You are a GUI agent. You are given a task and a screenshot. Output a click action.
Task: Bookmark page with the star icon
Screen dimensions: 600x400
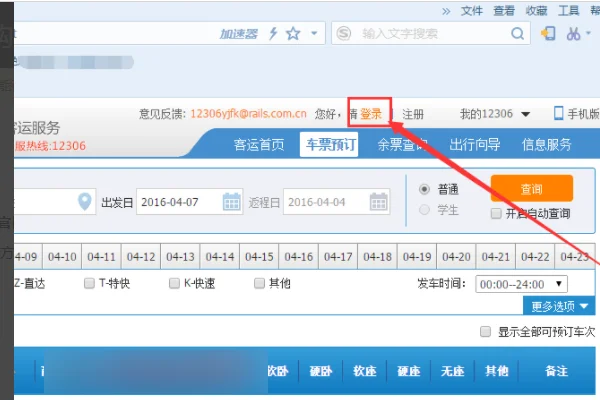293,34
